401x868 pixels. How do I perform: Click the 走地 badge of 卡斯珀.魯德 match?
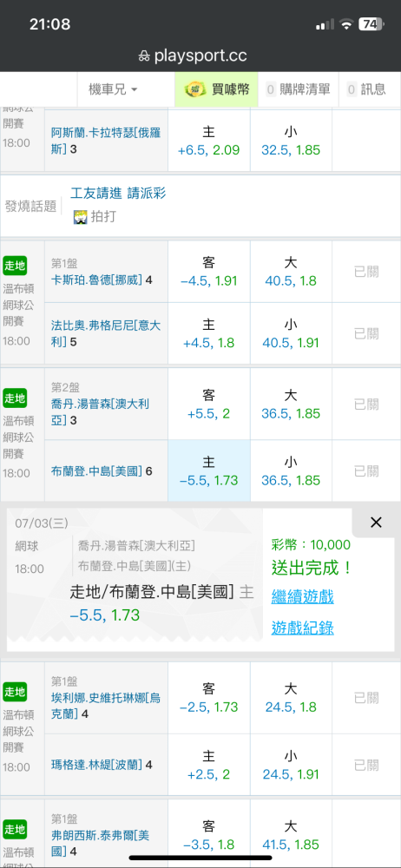click(x=15, y=266)
